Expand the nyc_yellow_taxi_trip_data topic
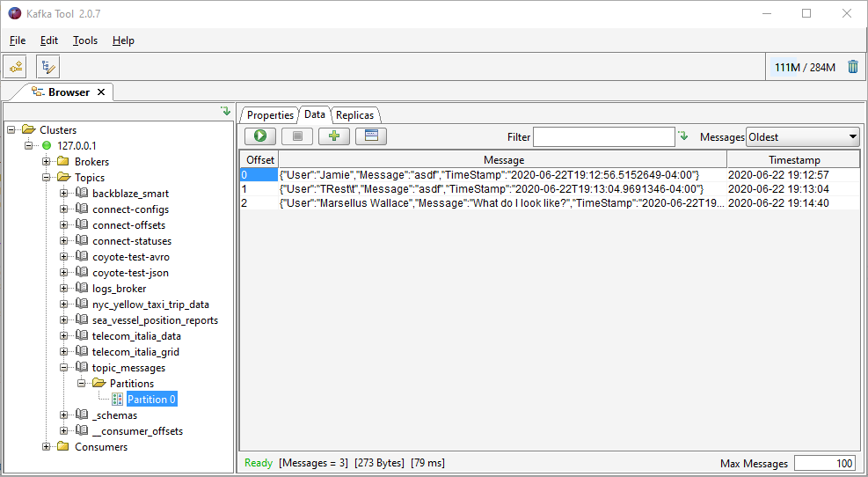Image resolution: width=868 pixels, height=477 pixels. point(64,305)
